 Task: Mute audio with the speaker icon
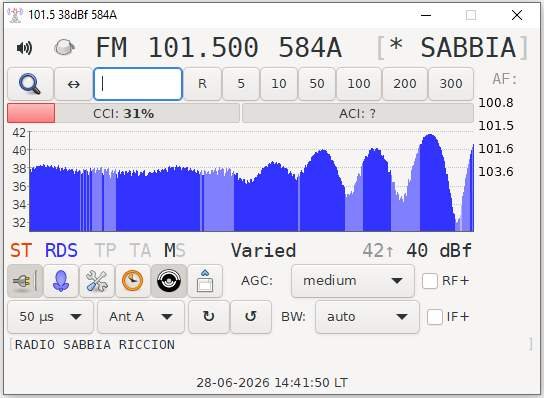(24, 48)
